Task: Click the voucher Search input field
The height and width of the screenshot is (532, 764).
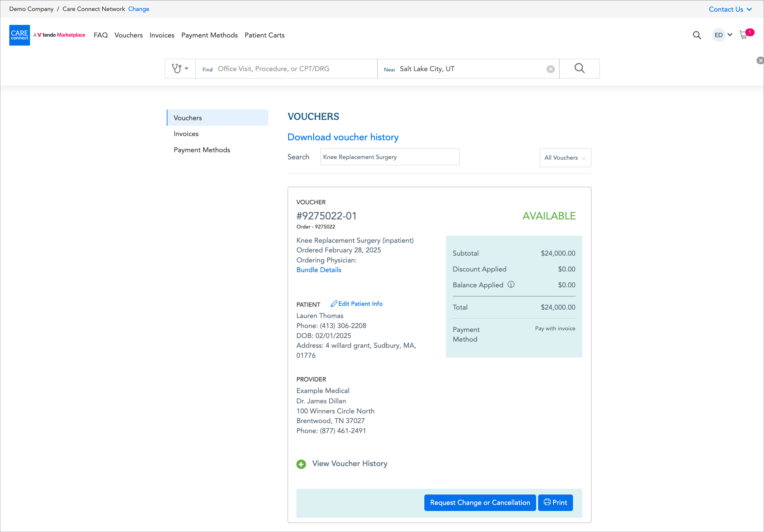Action: 389,157
